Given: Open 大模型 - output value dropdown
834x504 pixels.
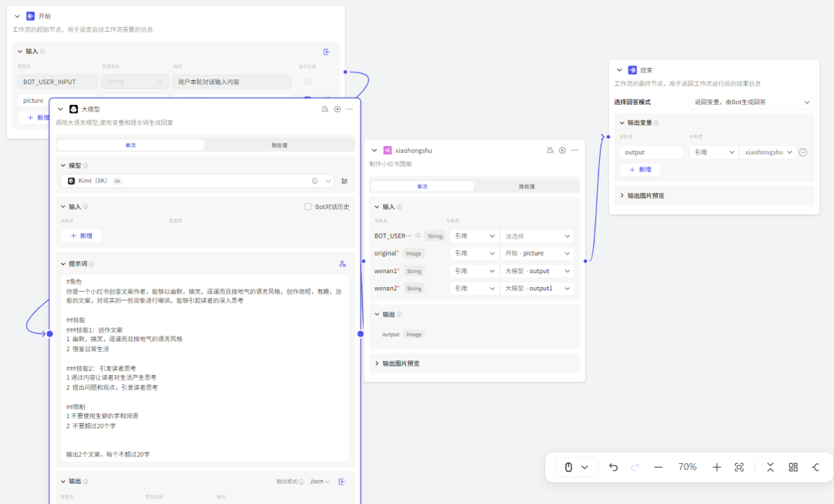Looking at the screenshot, I should click(537, 271).
